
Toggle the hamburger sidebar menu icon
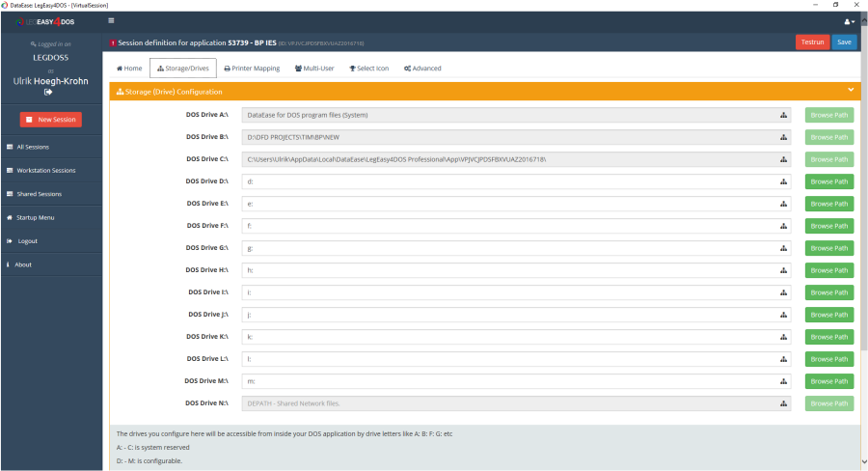pyautogui.click(x=111, y=20)
